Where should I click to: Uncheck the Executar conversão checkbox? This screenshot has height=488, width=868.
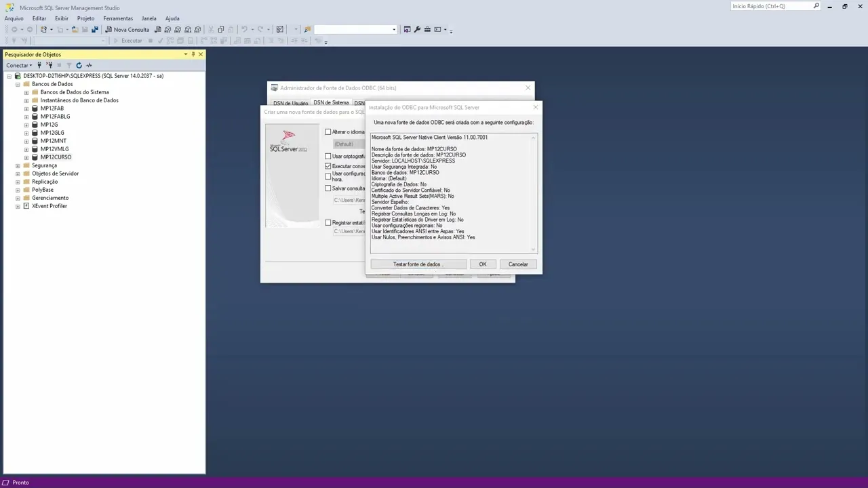pos(328,166)
